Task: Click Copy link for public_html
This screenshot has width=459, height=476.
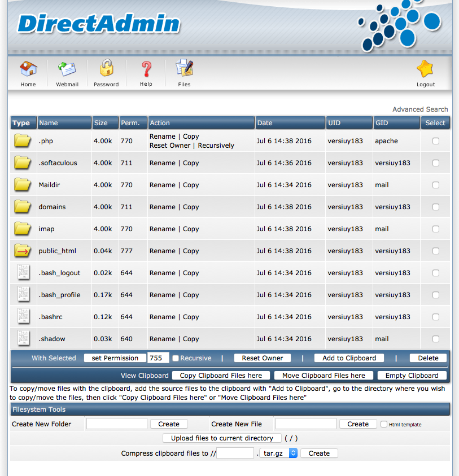Action: (191, 251)
